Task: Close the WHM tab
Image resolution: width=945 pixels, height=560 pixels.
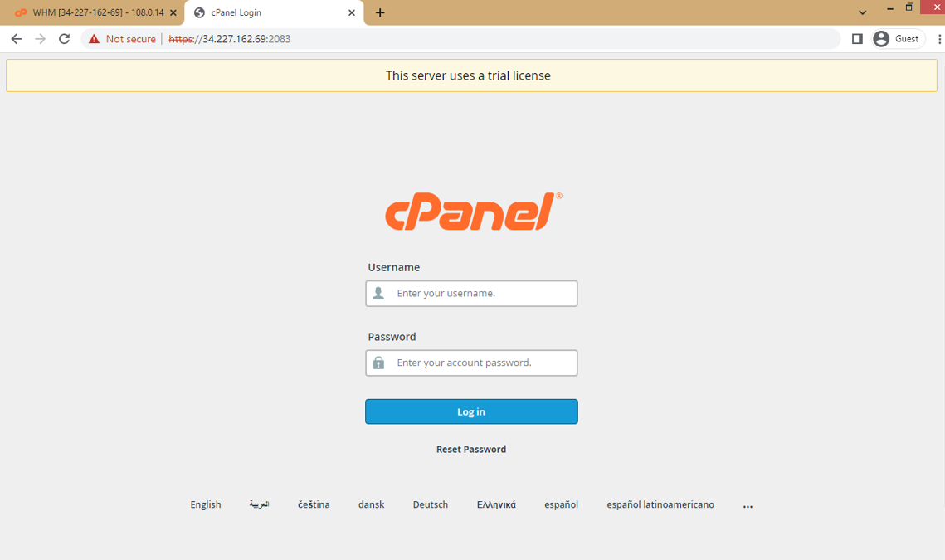Action: [173, 12]
